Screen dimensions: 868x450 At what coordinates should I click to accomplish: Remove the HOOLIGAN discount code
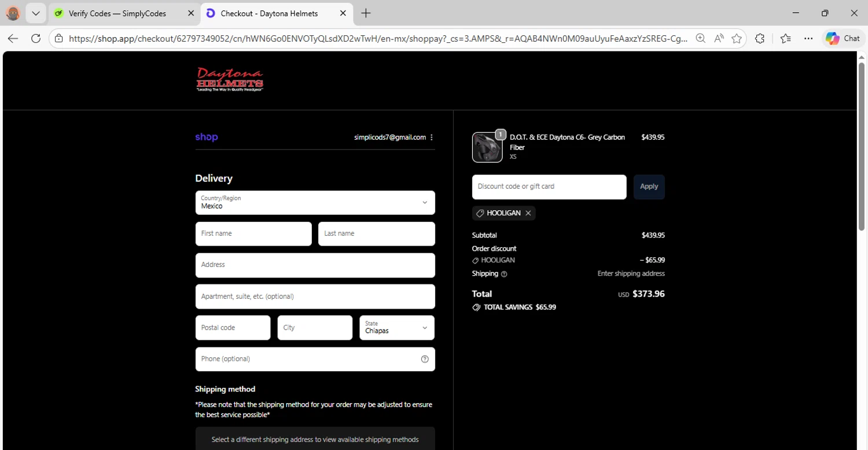click(528, 213)
